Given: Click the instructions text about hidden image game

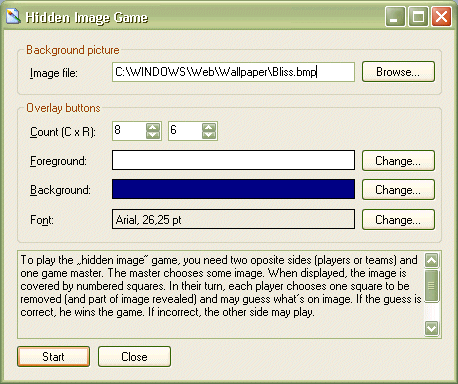Looking at the screenshot, I should (221, 286).
